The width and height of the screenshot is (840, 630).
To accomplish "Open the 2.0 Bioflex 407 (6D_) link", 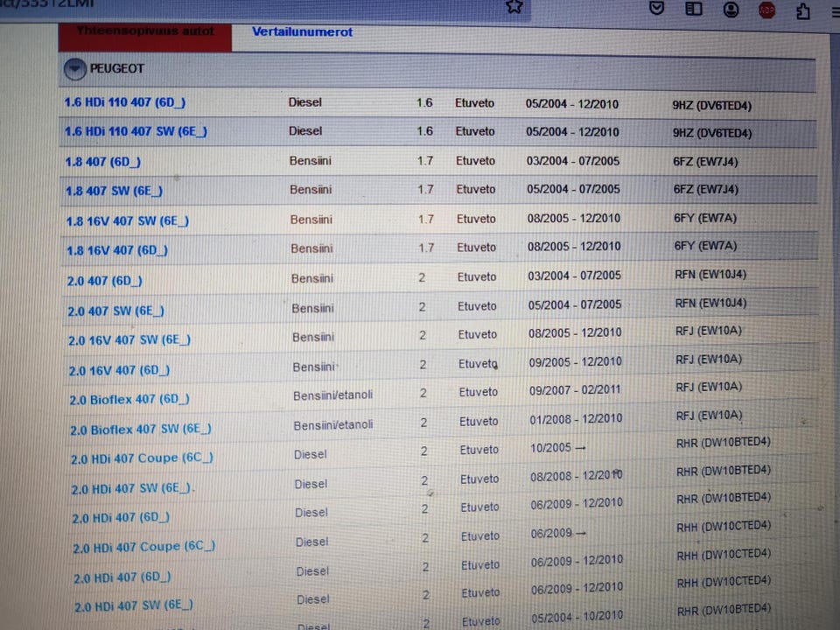I will [x=129, y=400].
